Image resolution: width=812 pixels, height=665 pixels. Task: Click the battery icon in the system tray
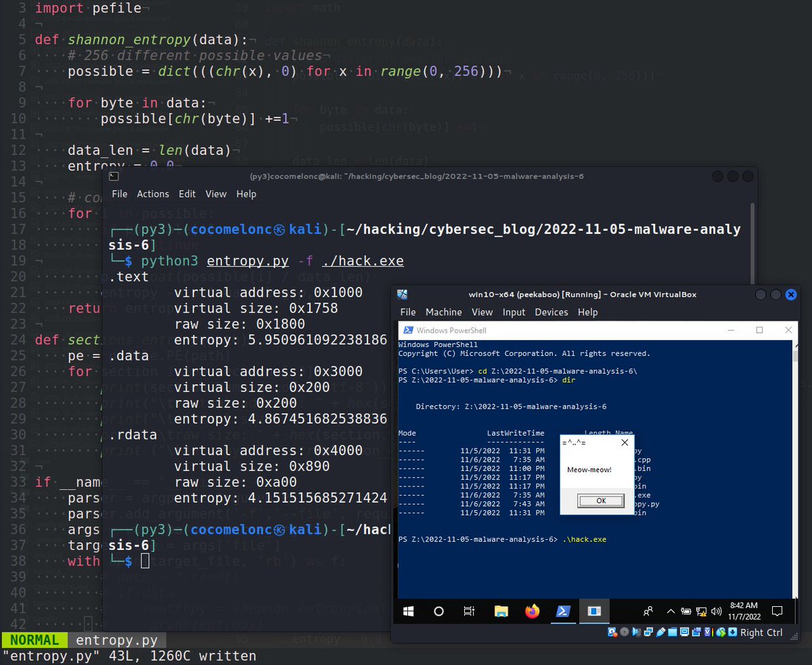click(x=687, y=611)
